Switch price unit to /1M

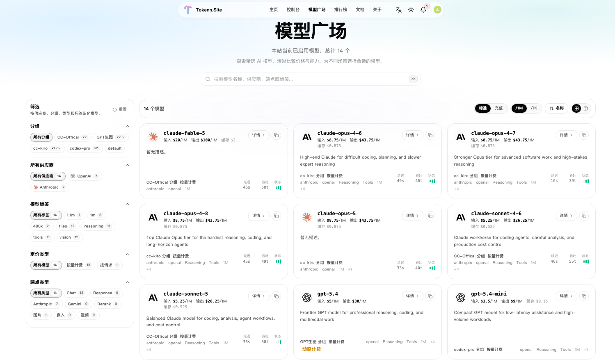tap(519, 108)
